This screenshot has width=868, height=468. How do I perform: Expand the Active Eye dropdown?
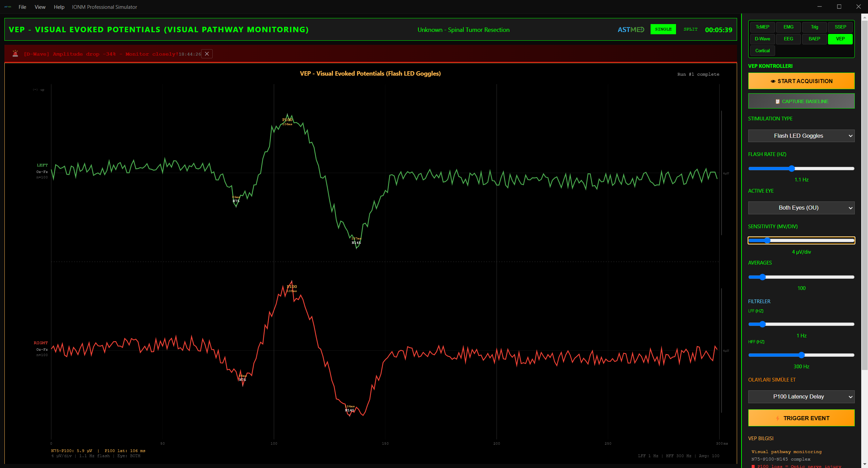pyautogui.click(x=801, y=208)
